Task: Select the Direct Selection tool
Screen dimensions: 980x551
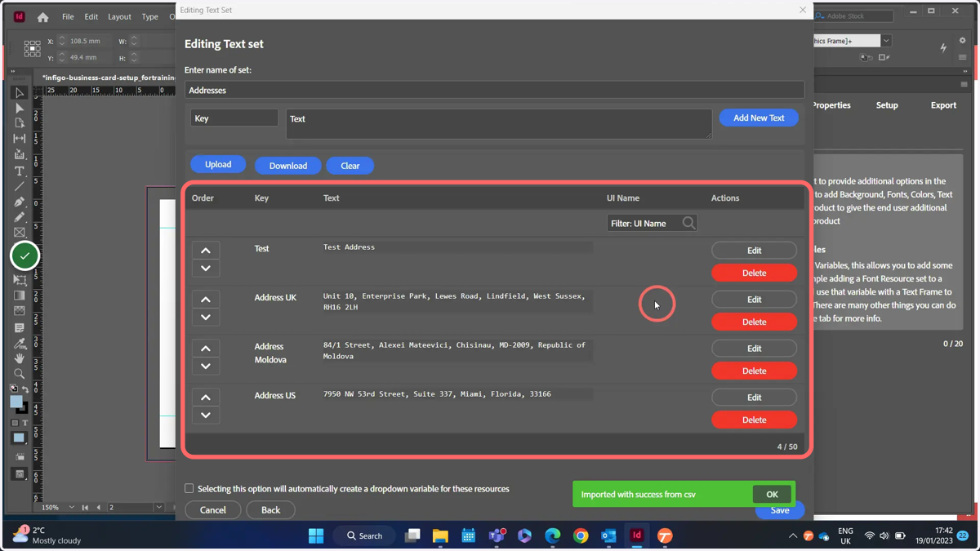Action: 20,108
